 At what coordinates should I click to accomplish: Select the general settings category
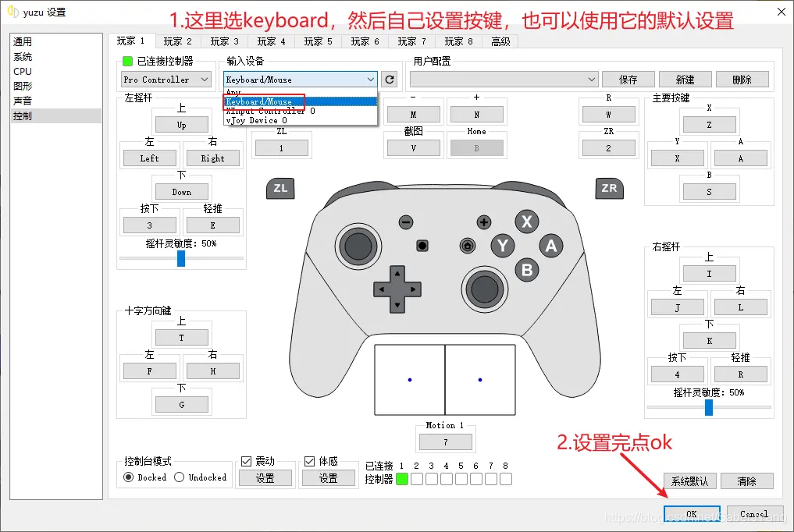(55, 41)
